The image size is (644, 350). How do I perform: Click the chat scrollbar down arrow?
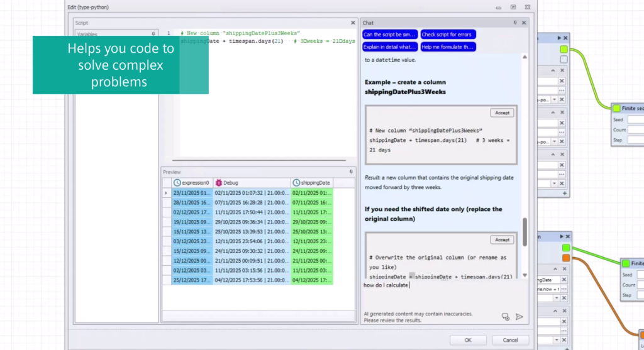(x=525, y=275)
